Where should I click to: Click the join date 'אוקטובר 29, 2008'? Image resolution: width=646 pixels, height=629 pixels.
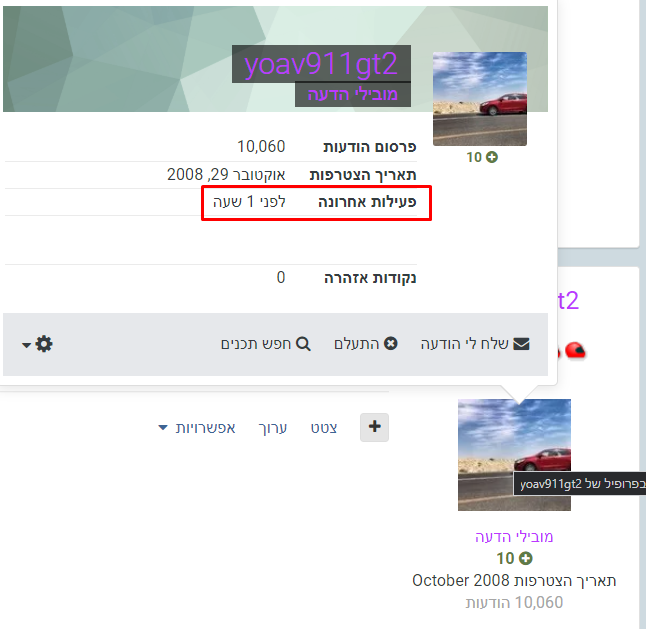point(226,175)
